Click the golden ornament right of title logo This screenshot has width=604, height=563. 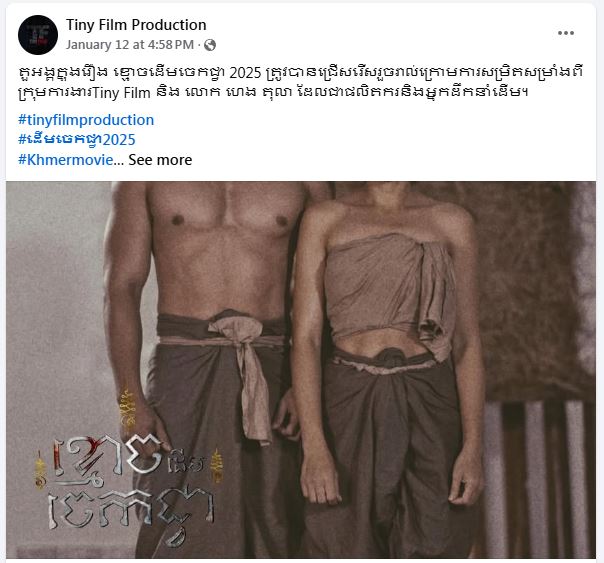[218, 466]
